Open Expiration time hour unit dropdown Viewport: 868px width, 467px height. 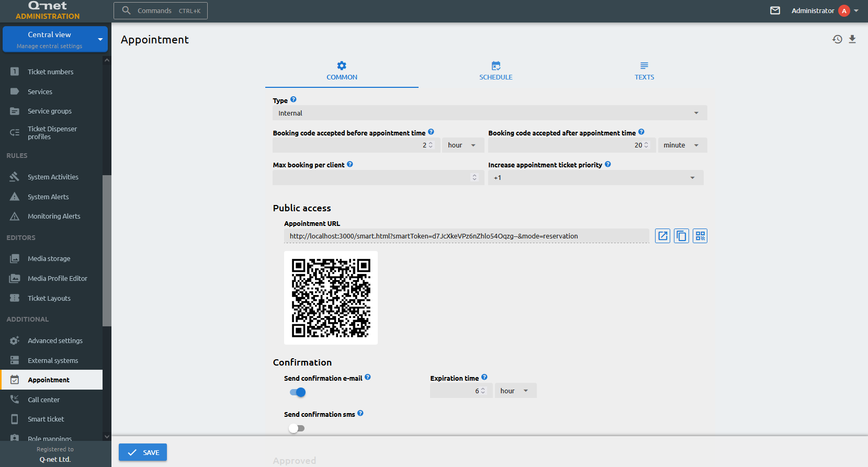coord(515,391)
